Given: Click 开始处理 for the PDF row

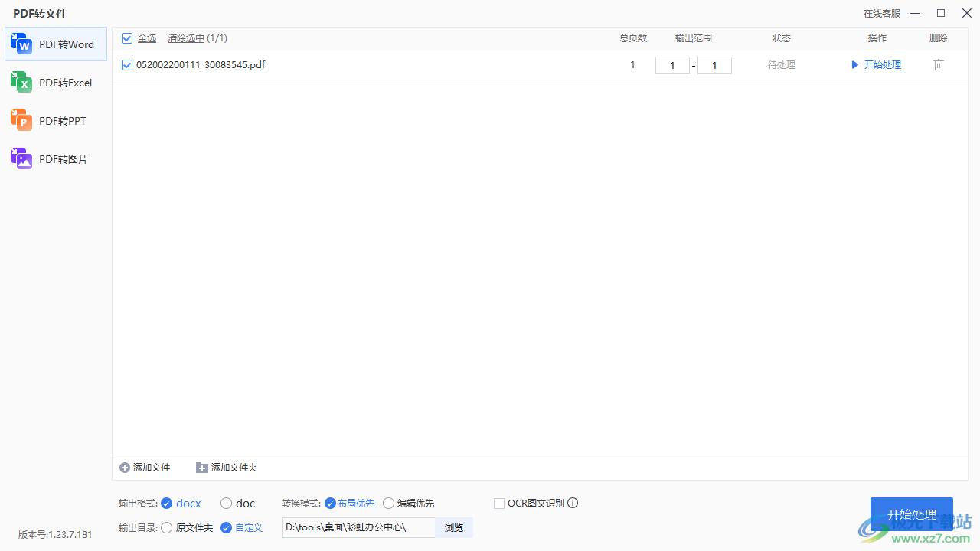Looking at the screenshot, I should point(877,65).
